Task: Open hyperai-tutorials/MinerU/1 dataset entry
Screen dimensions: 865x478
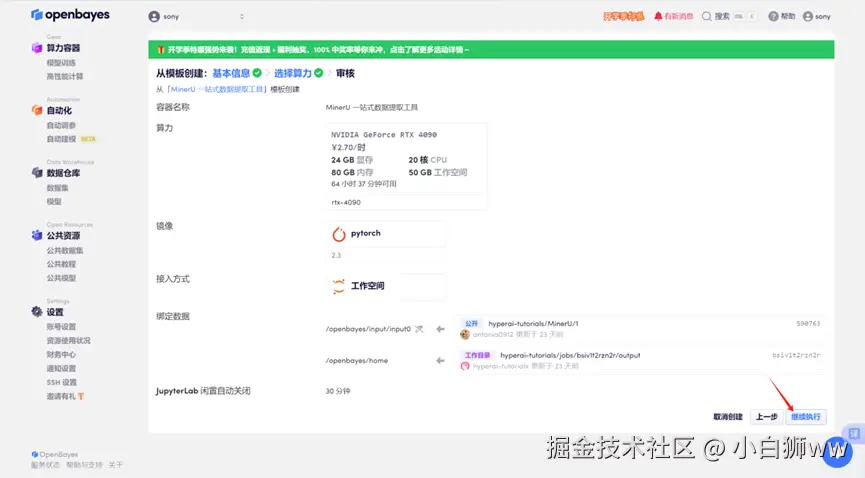Action: [640, 328]
